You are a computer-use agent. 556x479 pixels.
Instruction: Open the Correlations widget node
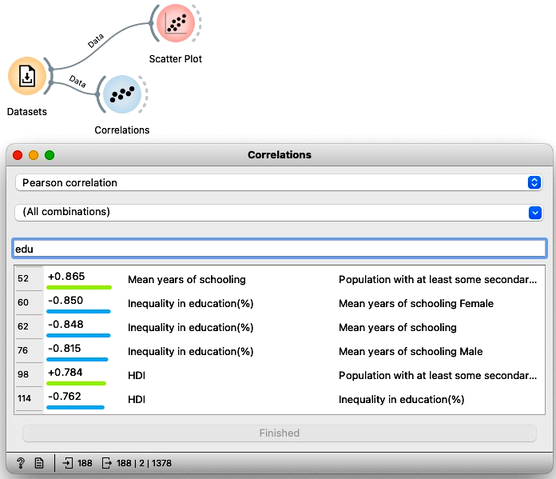point(122,94)
